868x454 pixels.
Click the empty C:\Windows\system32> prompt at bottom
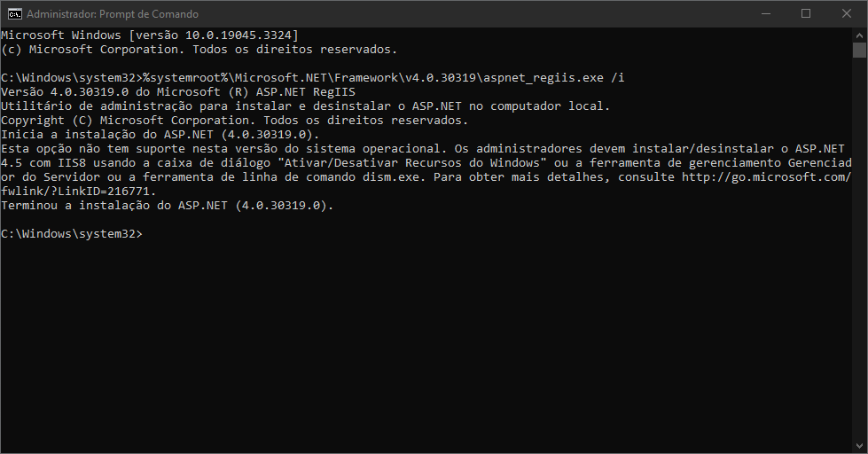[71, 234]
